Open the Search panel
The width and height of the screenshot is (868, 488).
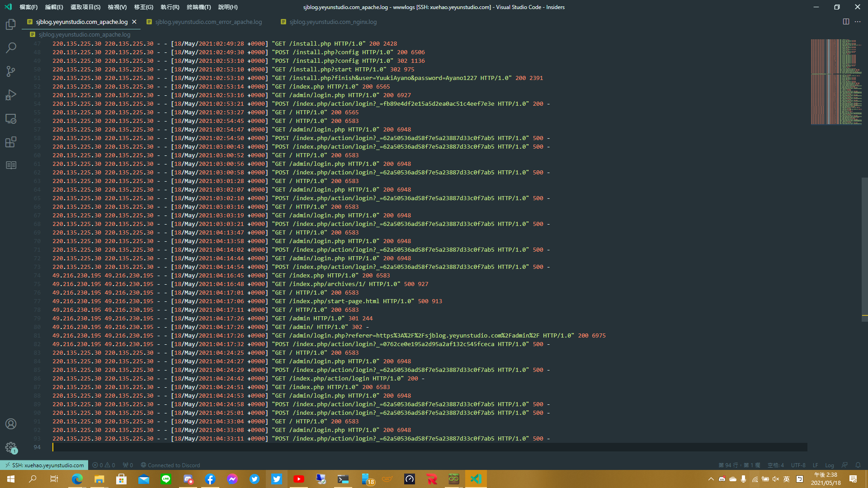click(x=11, y=47)
